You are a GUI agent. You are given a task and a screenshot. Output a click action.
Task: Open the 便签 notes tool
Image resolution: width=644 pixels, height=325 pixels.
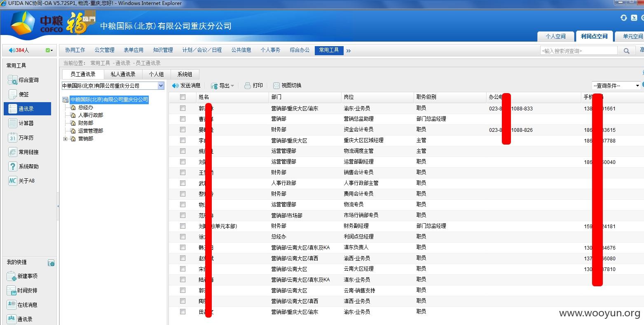(x=19, y=94)
